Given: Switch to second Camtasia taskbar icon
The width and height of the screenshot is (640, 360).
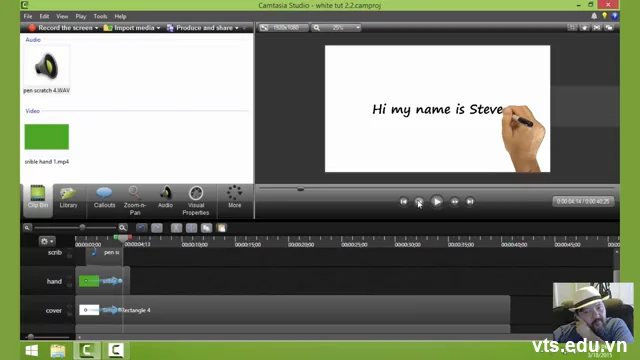Looking at the screenshot, I should click(x=116, y=350).
